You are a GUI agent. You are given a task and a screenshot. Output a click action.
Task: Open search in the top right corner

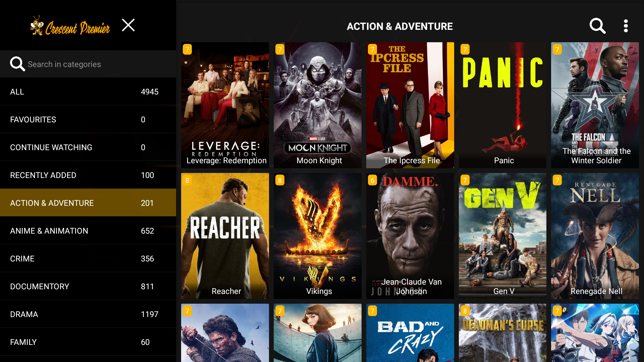click(x=597, y=26)
